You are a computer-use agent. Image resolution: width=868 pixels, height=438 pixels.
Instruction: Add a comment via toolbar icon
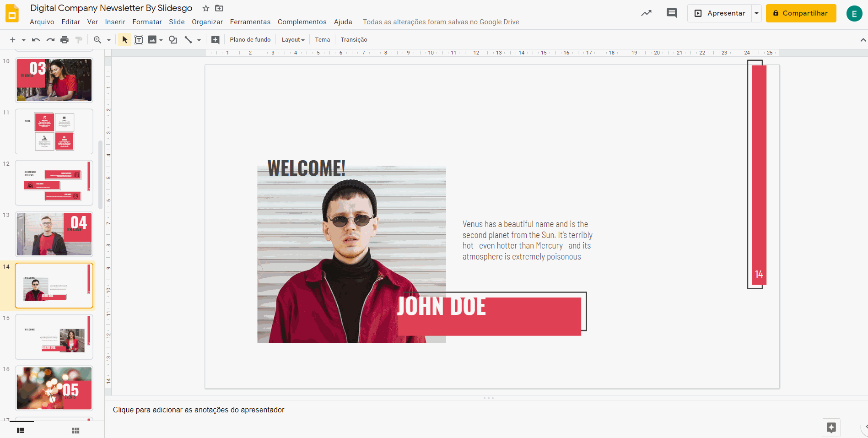(215, 40)
